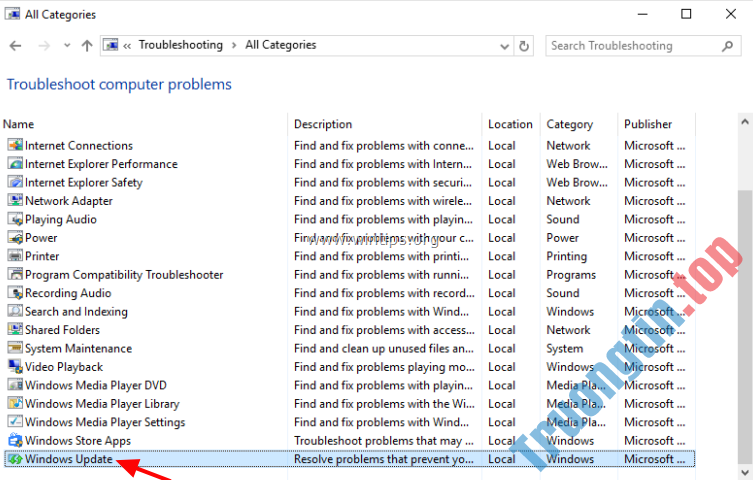The height and width of the screenshot is (480, 753).
Task: Click the Control Panel icon in address bar
Action: click(x=111, y=45)
